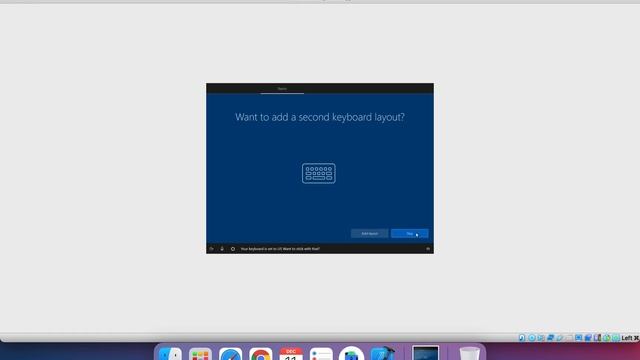Click the Add layout button
The height and width of the screenshot is (360, 640).
click(x=369, y=233)
